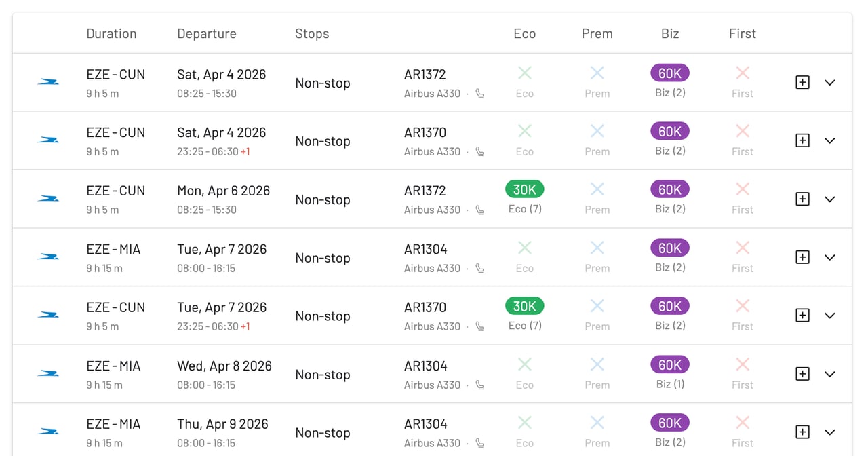The height and width of the screenshot is (456, 868).
Task: Expand the Mon Apr 6 EZE-CUN flight details
Action: 830,199
